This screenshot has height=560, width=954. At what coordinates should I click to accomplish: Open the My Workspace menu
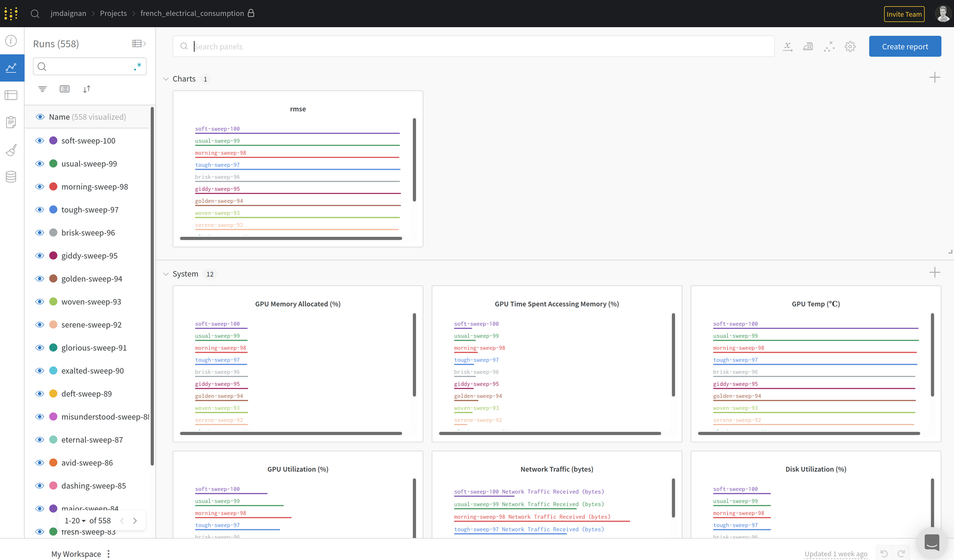point(108,553)
